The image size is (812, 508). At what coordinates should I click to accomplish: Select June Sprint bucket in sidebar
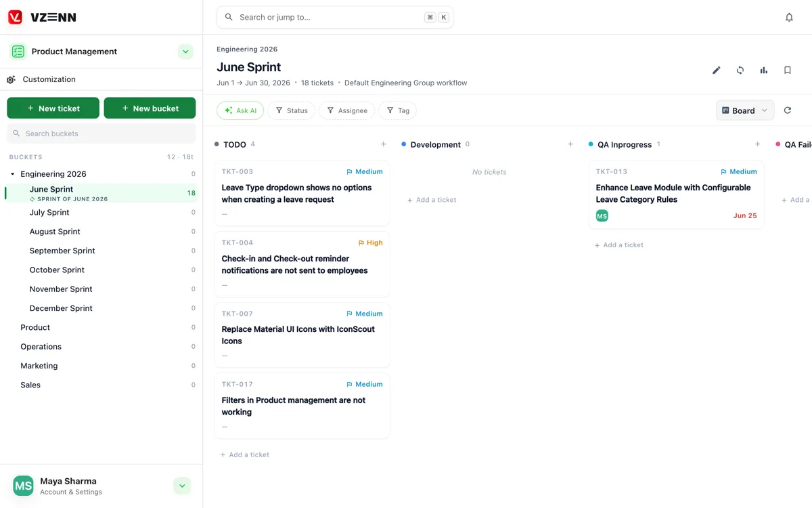(101, 193)
